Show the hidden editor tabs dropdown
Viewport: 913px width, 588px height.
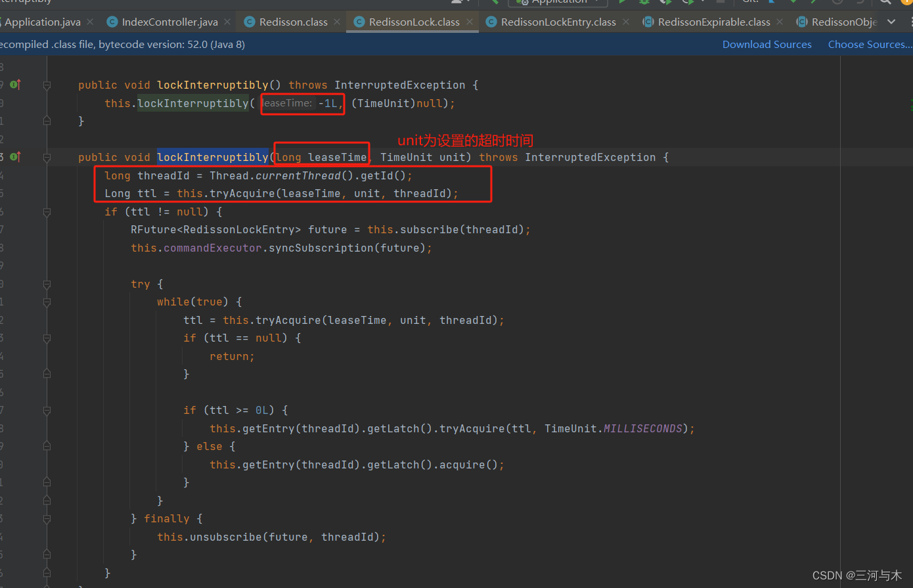891,22
